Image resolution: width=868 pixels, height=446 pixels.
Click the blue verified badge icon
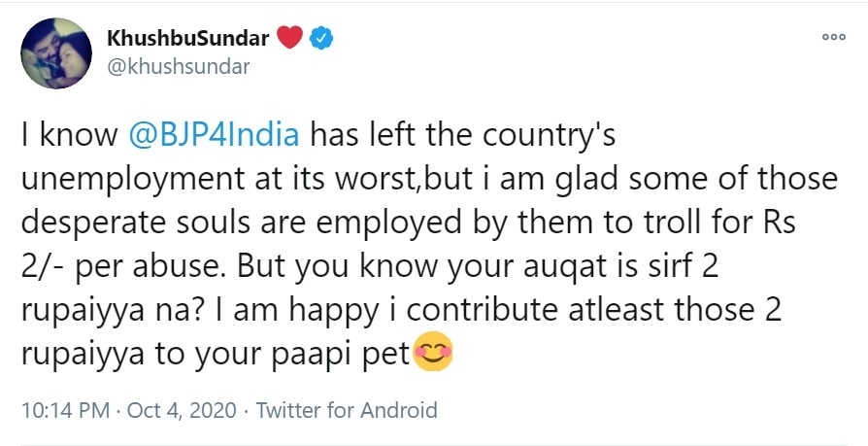click(x=322, y=39)
